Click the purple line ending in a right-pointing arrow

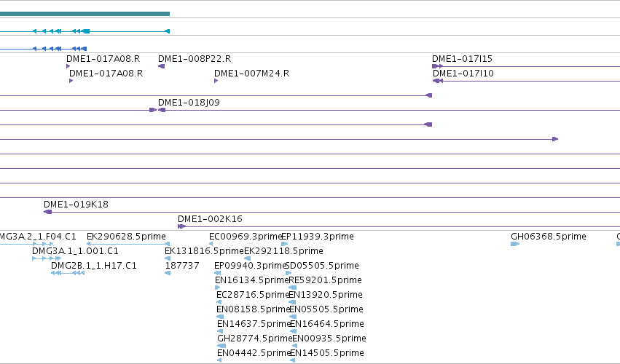(x=279, y=139)
